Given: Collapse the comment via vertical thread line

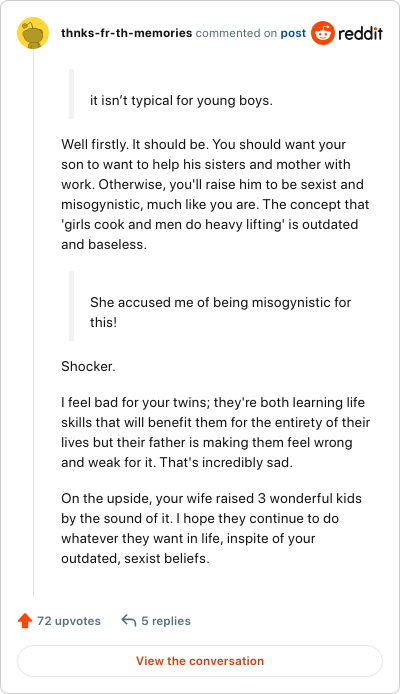Looking at the screenshot, I should [33, 323].
